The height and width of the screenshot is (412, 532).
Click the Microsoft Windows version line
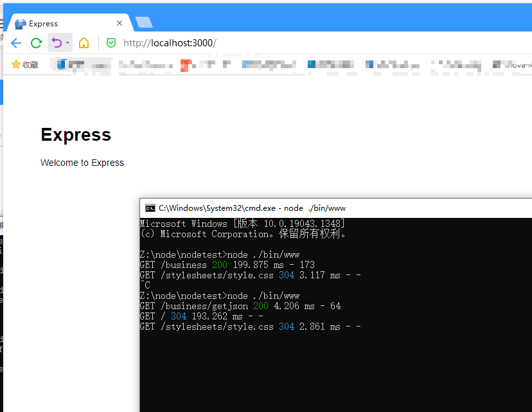click(242, 223)
